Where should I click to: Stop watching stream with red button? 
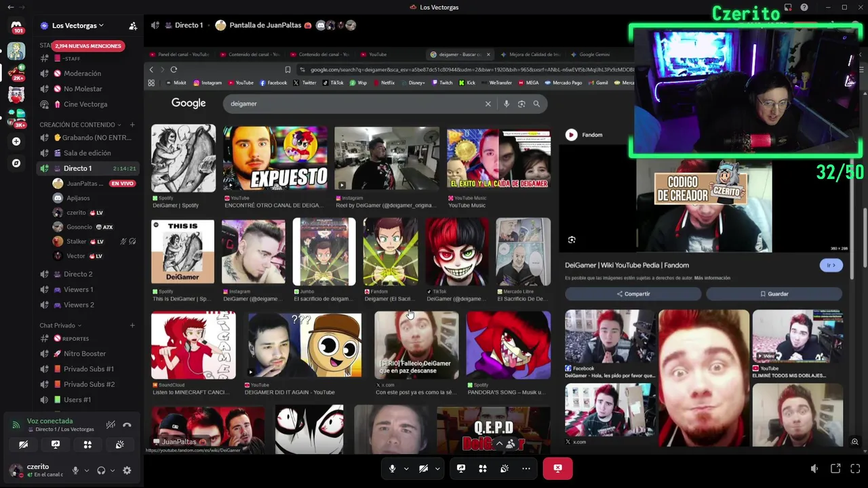pyautogui.click(x=557, y=468)
